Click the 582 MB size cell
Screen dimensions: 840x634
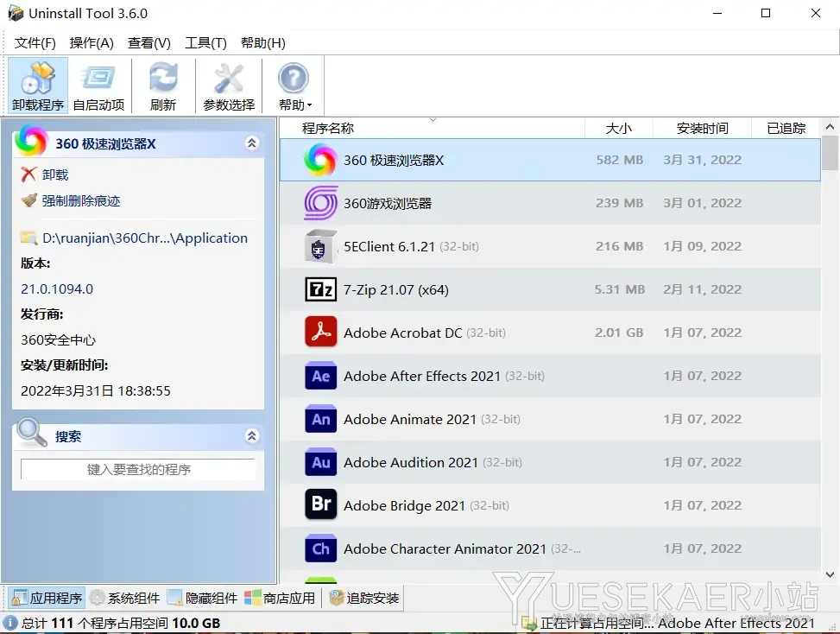tap(620, 160)
